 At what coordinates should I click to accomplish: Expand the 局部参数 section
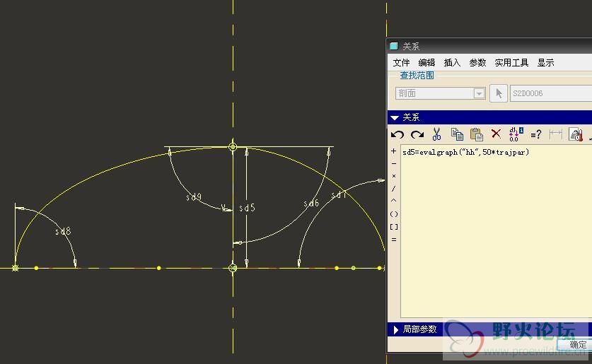488,329
